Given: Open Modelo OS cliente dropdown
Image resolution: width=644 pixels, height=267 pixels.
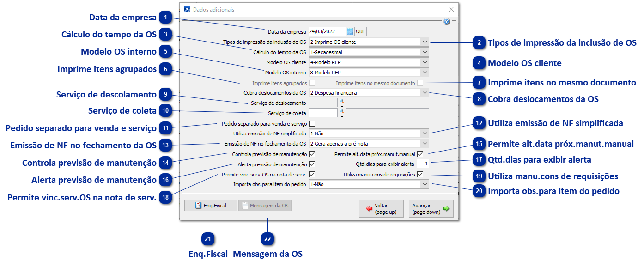Looking at the screenshot, I should point(425,62).
